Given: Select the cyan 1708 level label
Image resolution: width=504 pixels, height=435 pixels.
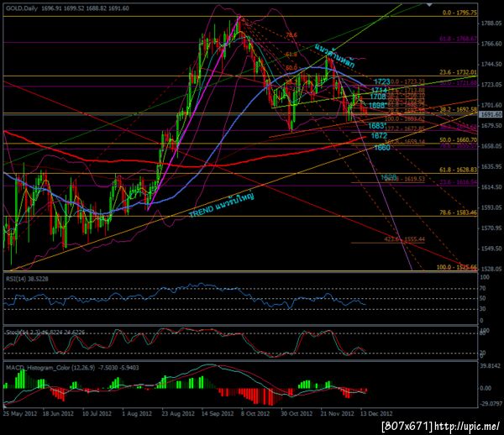Looking at the screenshot, I should (378, 97).
